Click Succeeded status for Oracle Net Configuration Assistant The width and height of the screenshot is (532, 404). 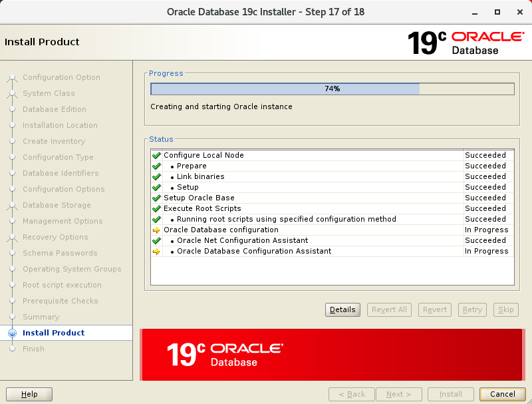coord(485,240)
